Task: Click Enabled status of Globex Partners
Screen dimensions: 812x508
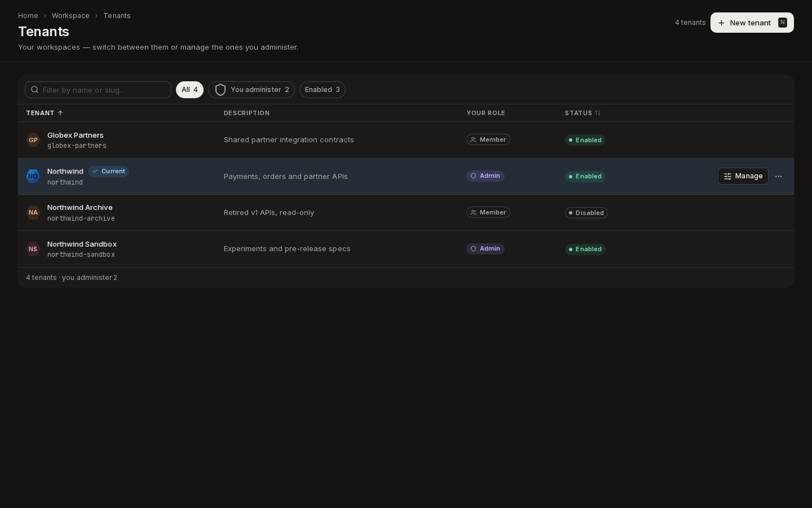Action: [585, 140]
